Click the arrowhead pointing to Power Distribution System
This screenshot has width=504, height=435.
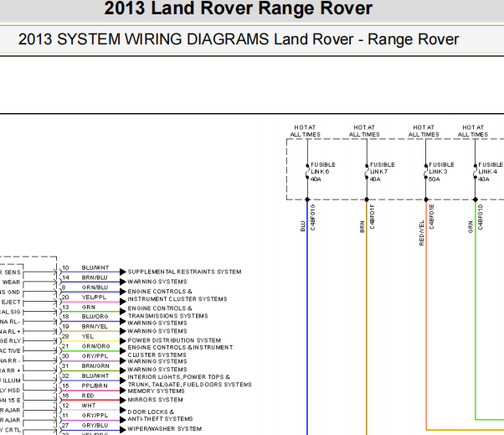pos(123,341)
